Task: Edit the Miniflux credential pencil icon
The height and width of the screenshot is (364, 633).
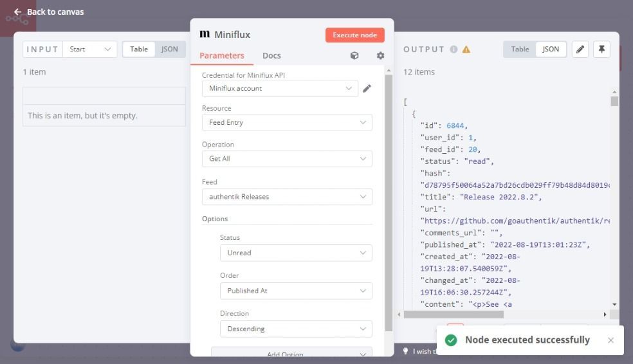Action: click(367, 88)
